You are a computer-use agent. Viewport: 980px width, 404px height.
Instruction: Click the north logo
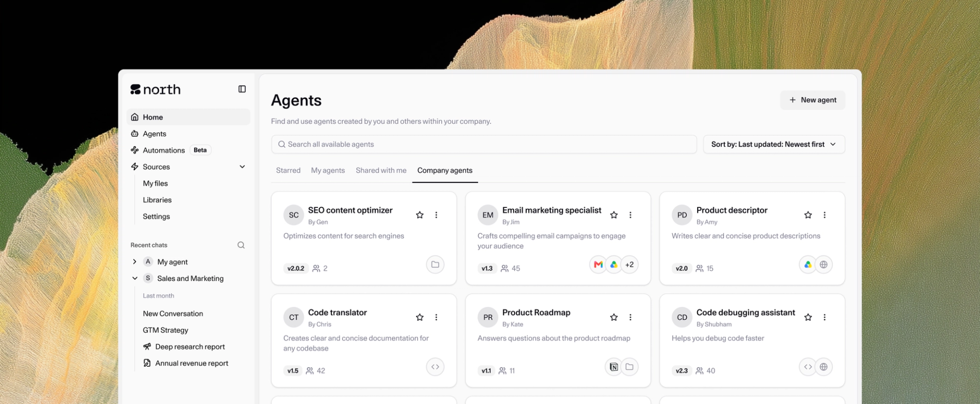tap(156, 89)
